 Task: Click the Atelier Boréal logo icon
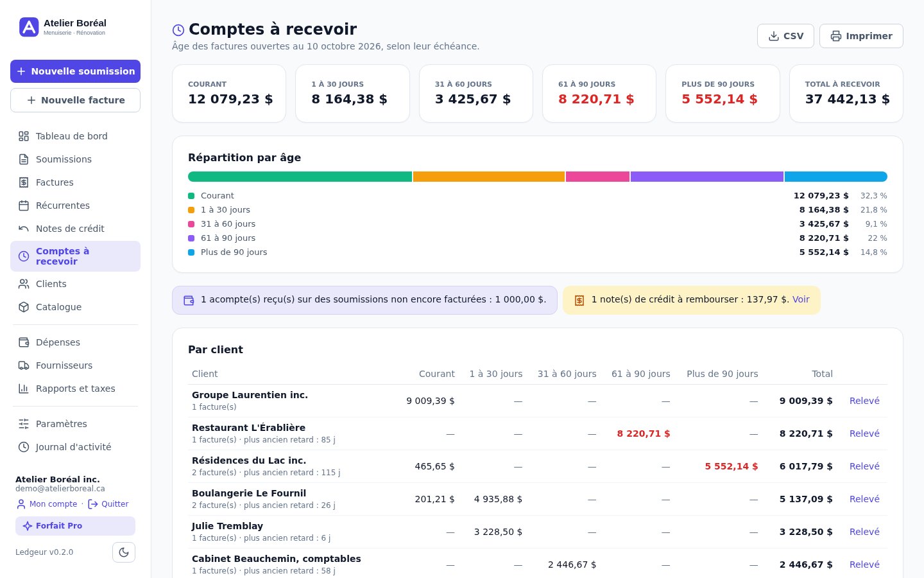29,27
